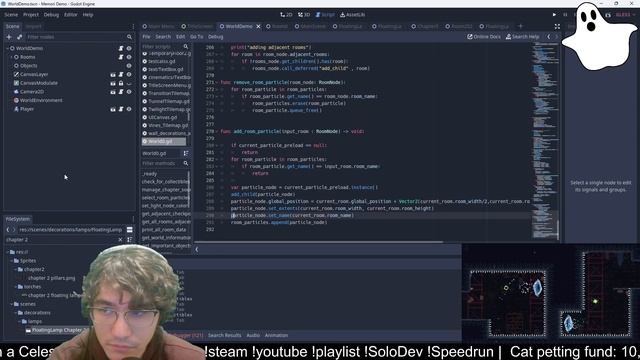Play the project
This screenshot has height=360, width=640.
(554, 15)
